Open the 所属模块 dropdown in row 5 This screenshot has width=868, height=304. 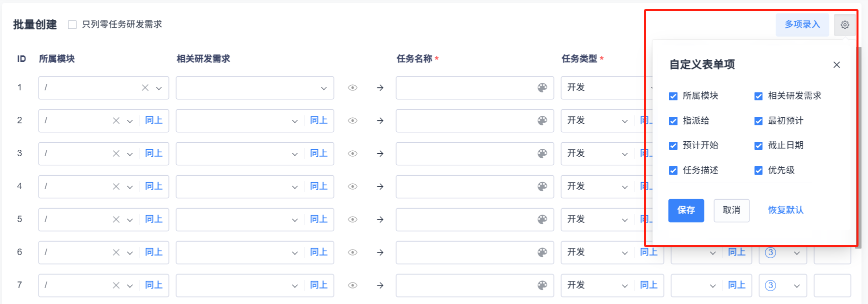click(x=130, y=220)
